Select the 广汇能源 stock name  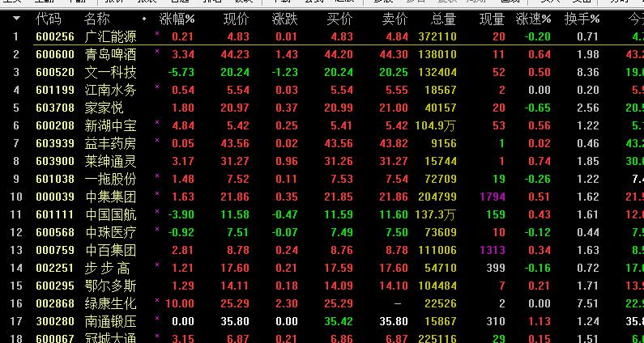(110, 37)
